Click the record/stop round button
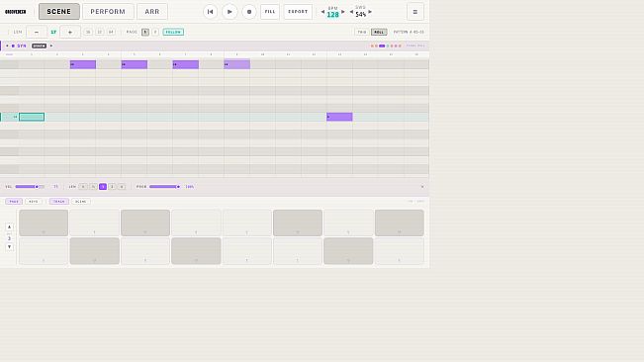Image resolution: width=644 pixels, height=362 pixels. pyautogui.click(x=249, y=12)
